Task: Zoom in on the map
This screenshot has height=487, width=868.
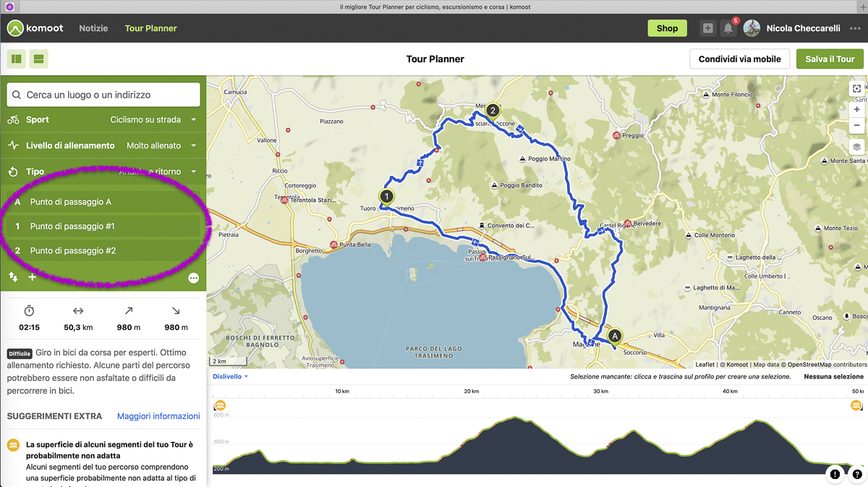Action: (856, 109)
